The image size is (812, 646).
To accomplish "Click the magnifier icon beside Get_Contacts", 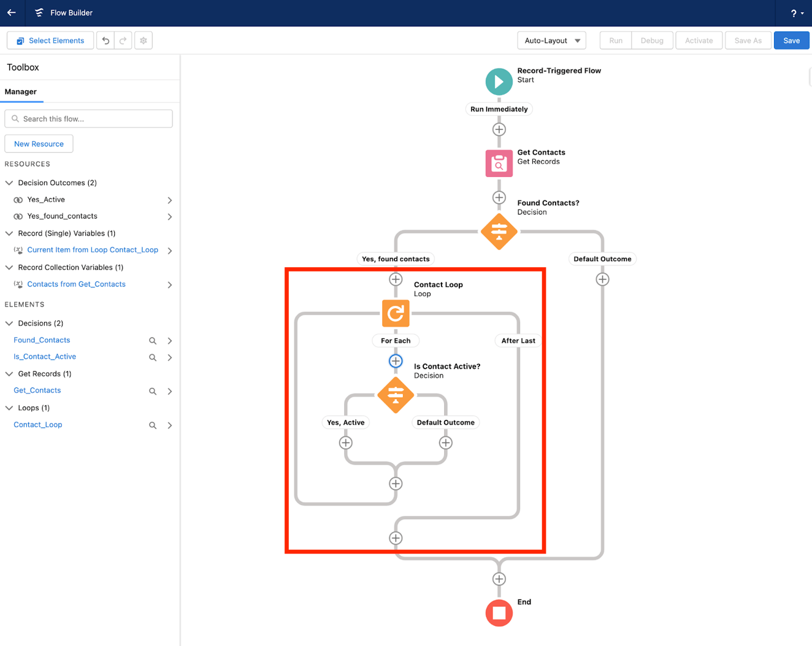I will point(152,390).
